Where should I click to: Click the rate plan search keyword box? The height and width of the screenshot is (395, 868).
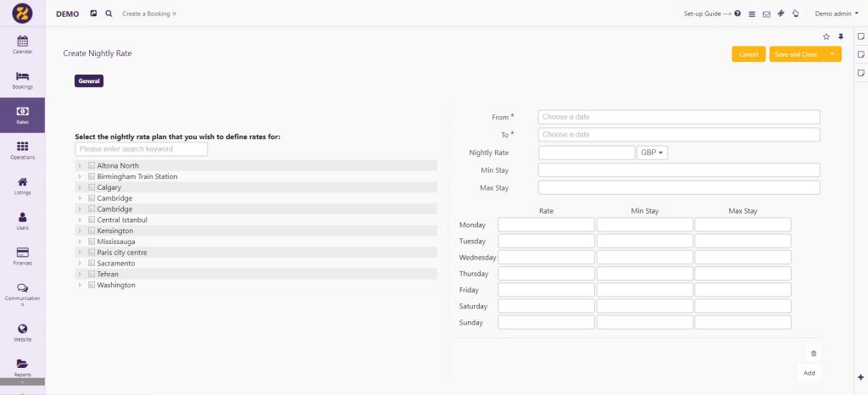pos(142,149)
